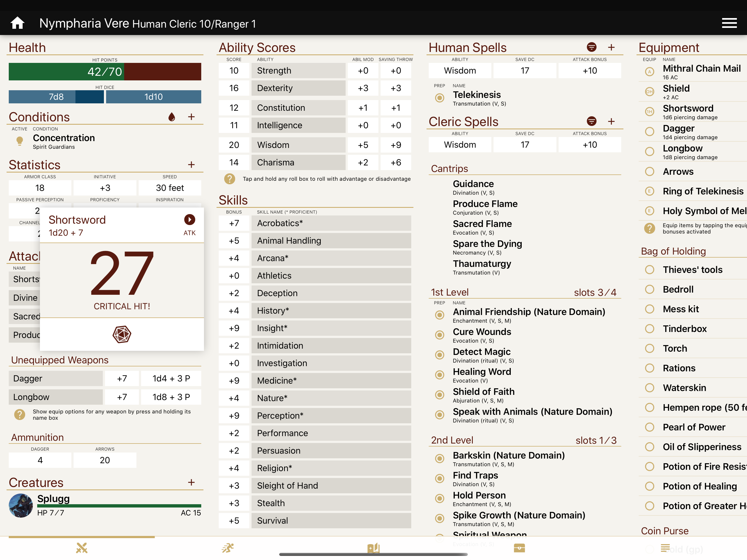Toggle the prepared marker for Barkskin
Viewport: 747px width, 560px height.
(439, 459)
